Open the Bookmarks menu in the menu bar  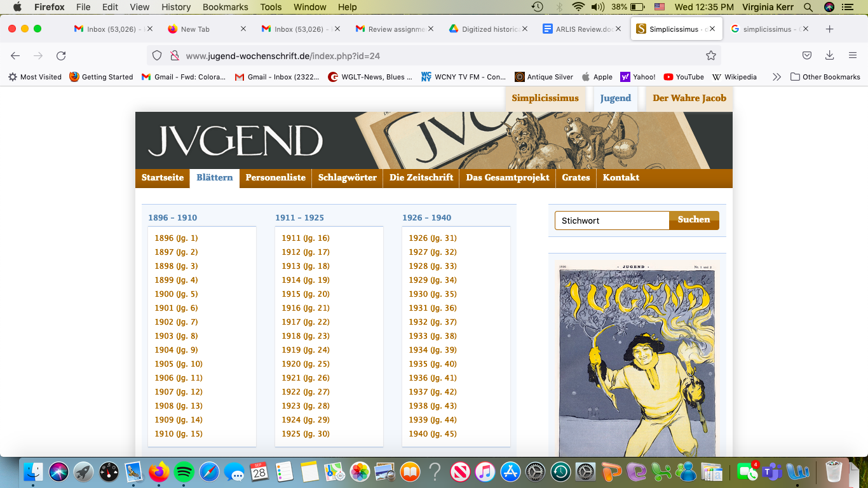pyautogui.click(x=225, y=7)
